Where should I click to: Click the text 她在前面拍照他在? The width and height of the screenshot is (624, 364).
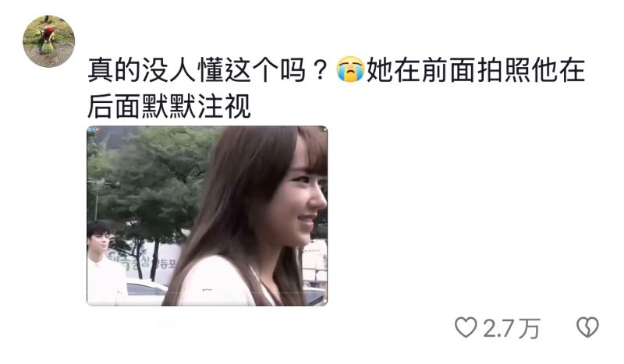tap(476, 70)
